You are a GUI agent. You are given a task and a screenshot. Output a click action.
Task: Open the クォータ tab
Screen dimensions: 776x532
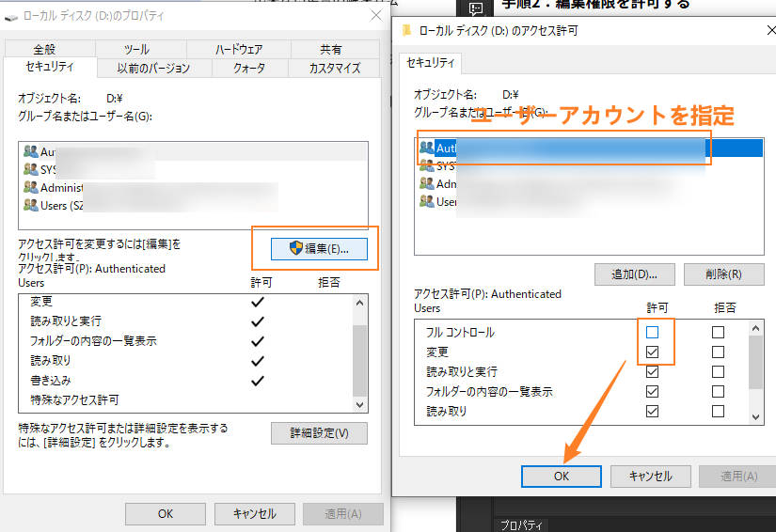pyautogui.click(x=249, y=69)
